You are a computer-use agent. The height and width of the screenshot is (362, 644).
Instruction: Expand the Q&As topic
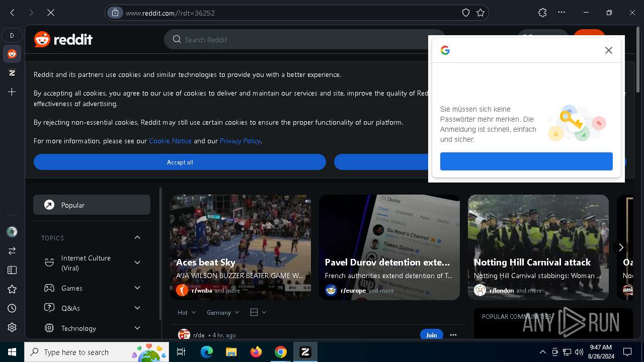137,308
